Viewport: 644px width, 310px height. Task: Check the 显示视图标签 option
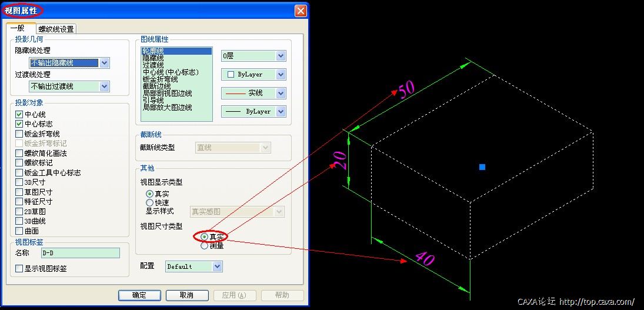[x=19, y=269]
